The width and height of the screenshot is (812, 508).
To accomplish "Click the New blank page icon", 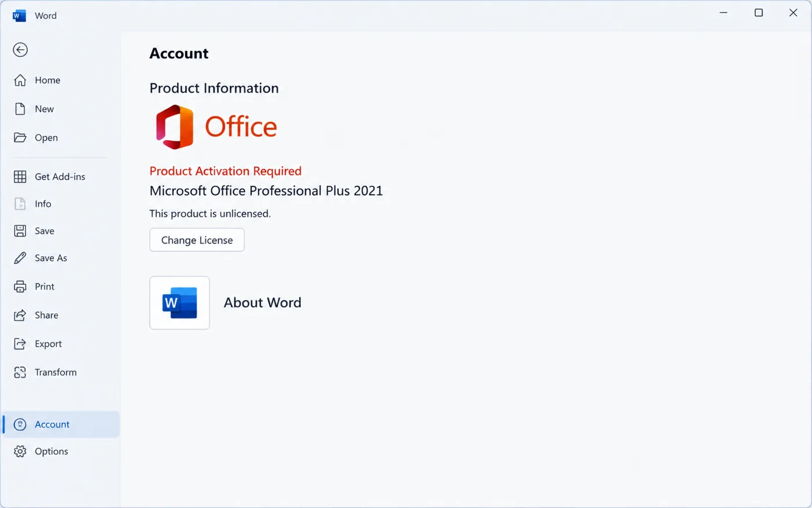I will [20, 109].
